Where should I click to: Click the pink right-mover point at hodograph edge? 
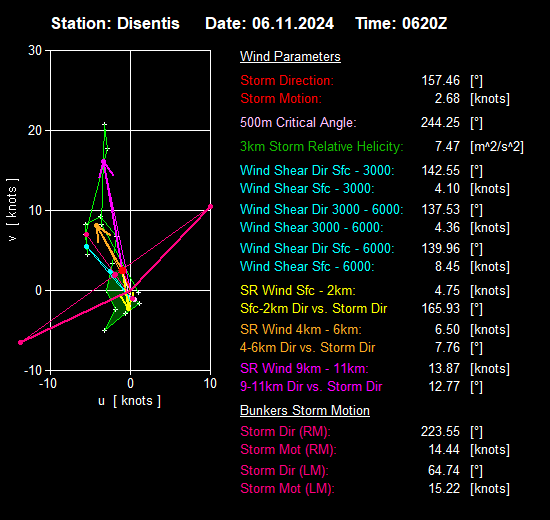[210, 207]
